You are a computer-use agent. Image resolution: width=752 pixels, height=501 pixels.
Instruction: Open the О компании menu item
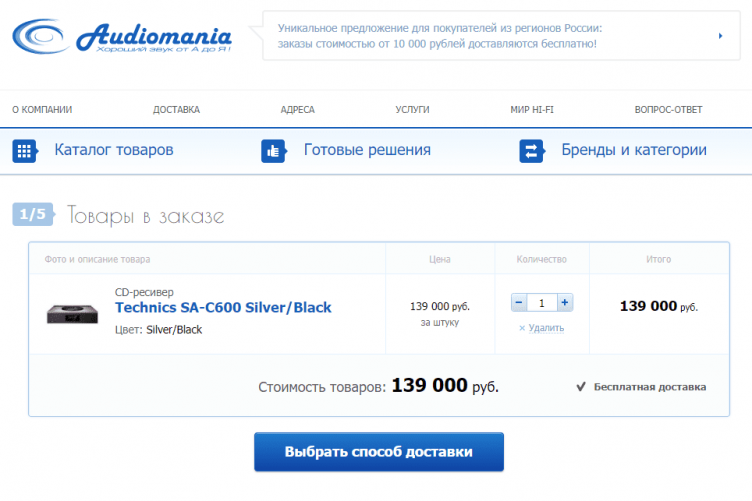coord(42,110)
